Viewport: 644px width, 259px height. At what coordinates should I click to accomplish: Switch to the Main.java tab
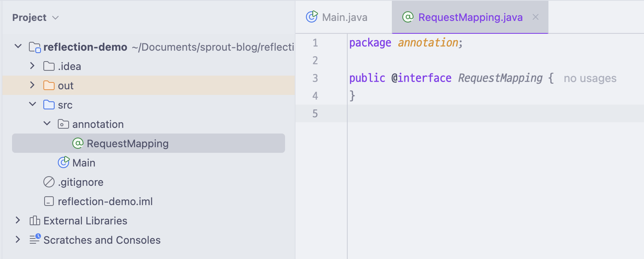click(344, 17)
